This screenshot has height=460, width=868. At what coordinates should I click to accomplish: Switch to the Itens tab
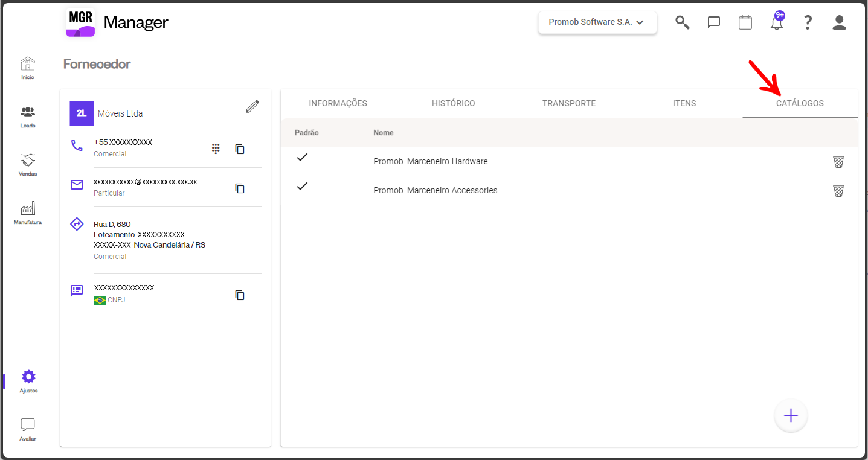click(684, 103)
